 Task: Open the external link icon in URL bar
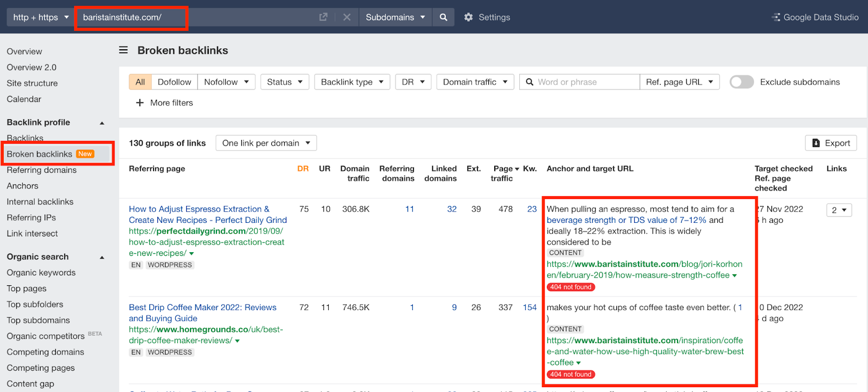pyautogui.click(x=323, y=17)
